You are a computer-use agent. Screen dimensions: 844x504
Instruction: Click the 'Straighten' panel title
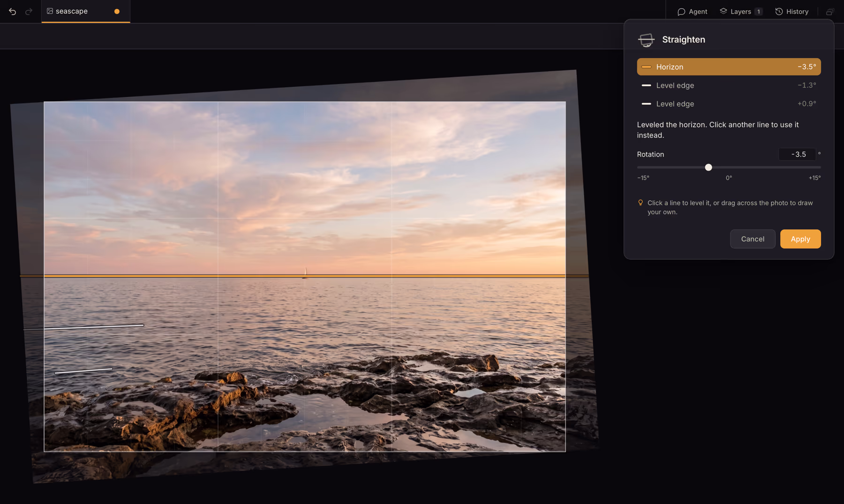[684, 39]
